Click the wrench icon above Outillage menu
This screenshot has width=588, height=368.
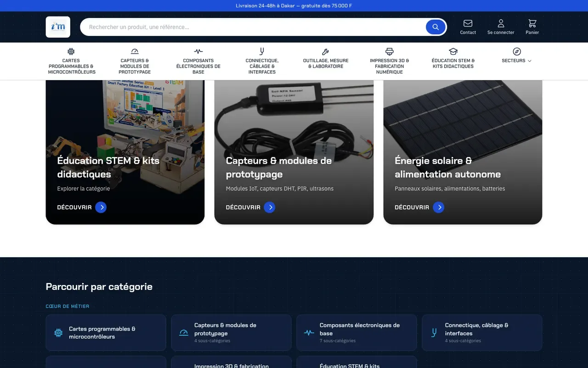(326, 52)
